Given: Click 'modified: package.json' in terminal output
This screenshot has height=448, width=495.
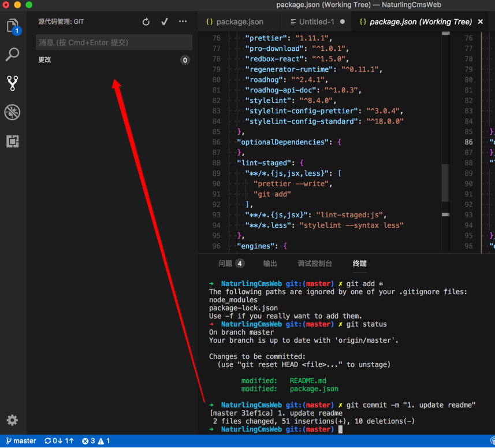Looking at the screenshot, I should pyautogui.click(x=289, y=389).
